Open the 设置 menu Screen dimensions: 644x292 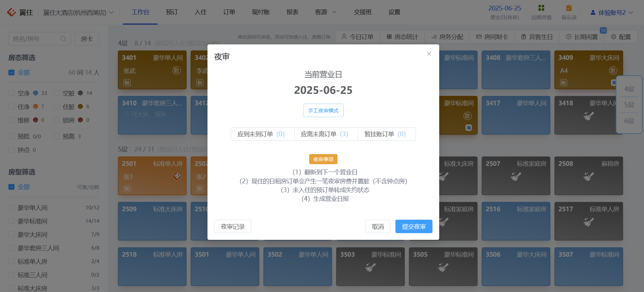pyautogui.click(x=394, y=12)
